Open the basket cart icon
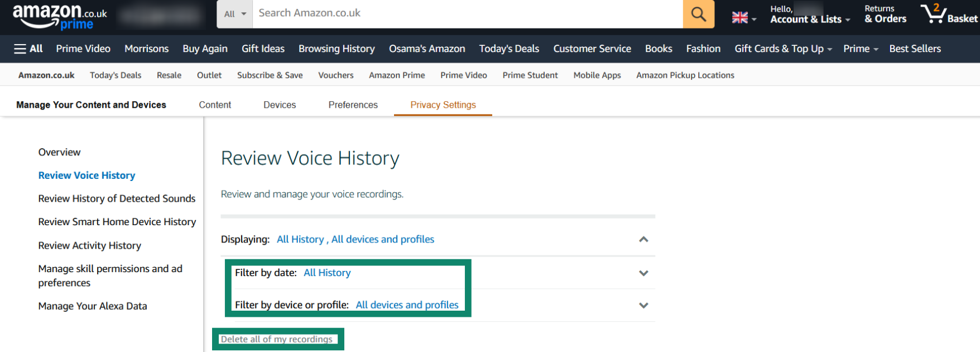Screen dimensions: 980x352 pyautogui.click(x=948, y=15)
